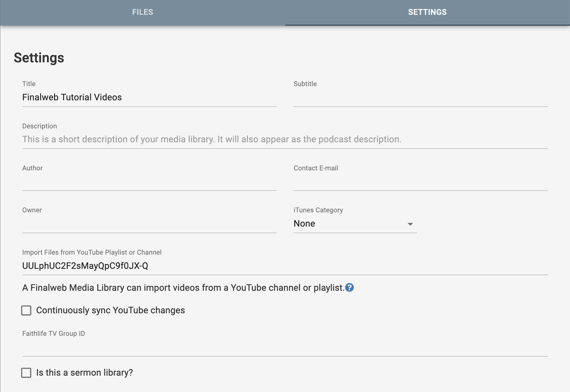Click the Title field with Finalweb Tutorial Videos
This screenshot has height=392, width=570.
[x=149, y=98]
